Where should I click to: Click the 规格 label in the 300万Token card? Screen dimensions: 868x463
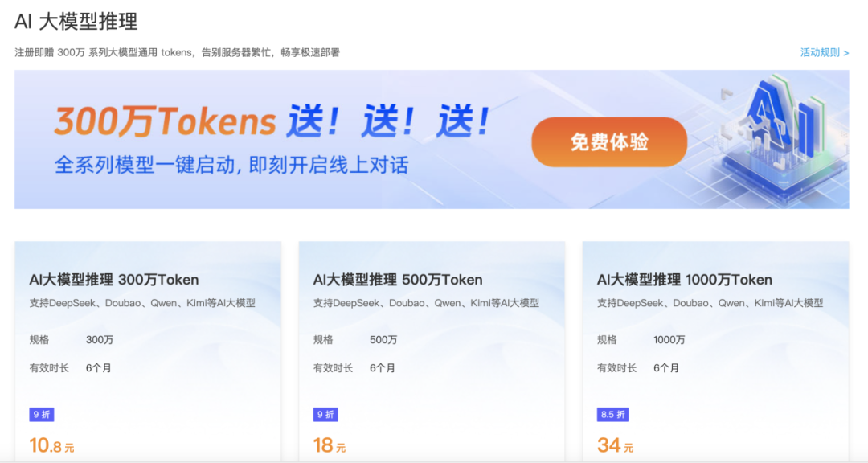coord(39,339)
